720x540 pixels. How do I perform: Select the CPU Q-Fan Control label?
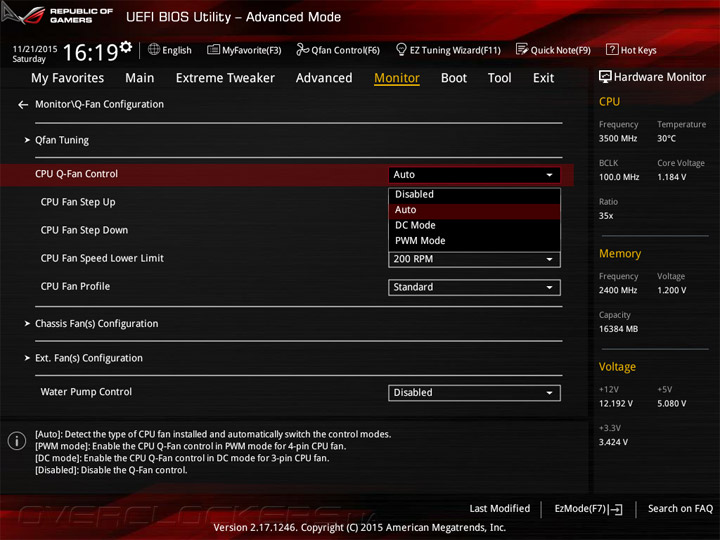tap(76, 174)
